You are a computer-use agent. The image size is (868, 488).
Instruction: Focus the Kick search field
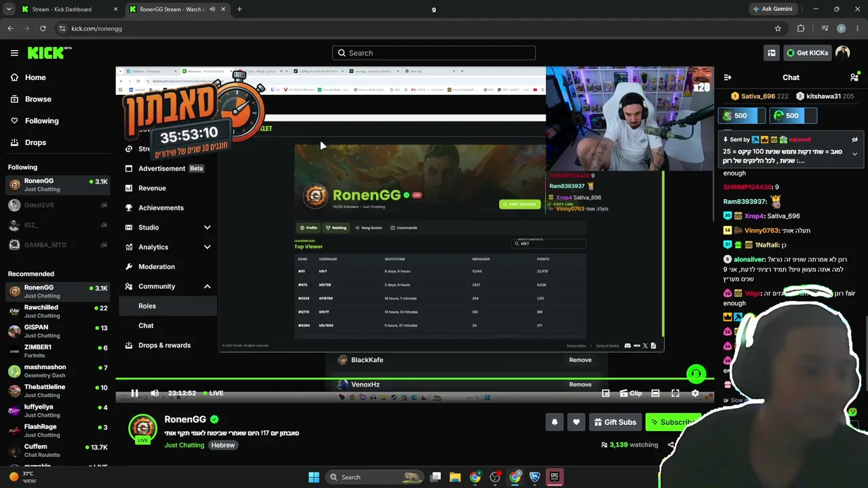434,53
